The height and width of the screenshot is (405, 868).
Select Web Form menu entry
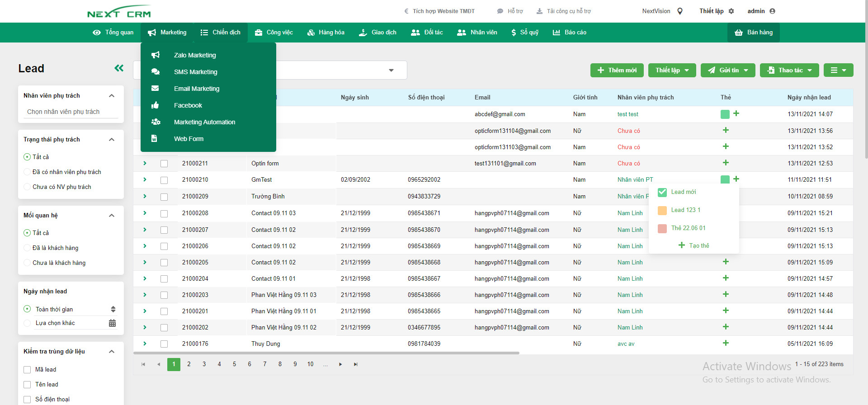pos(189,139)
